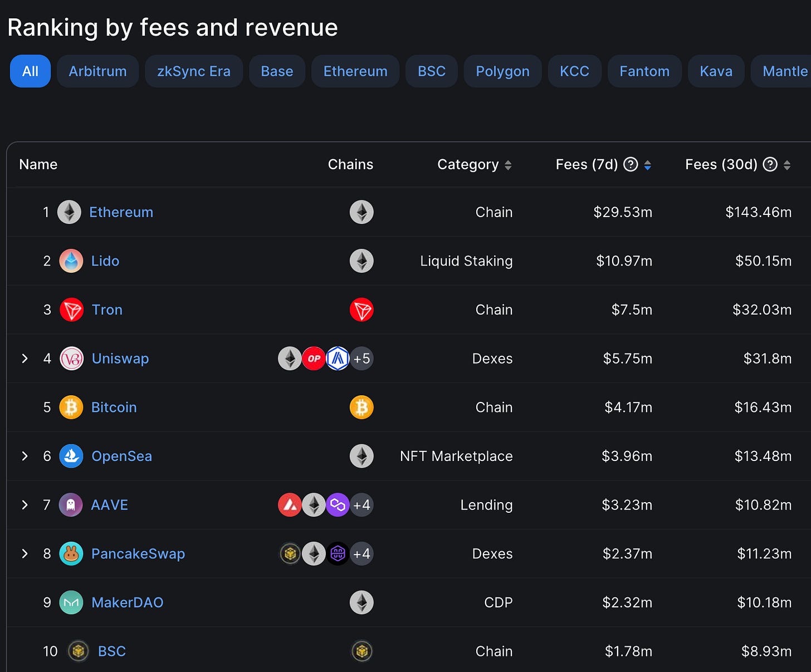The height and width of the screenshot is (672, 811).
Task: Click the PancakeSwap bunny logo
Action: (x=71, y=553)
